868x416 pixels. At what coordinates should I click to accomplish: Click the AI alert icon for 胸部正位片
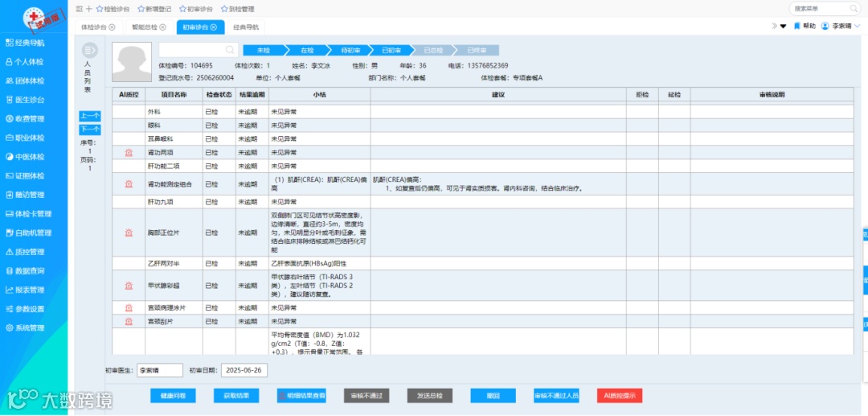tap(129, 233)
